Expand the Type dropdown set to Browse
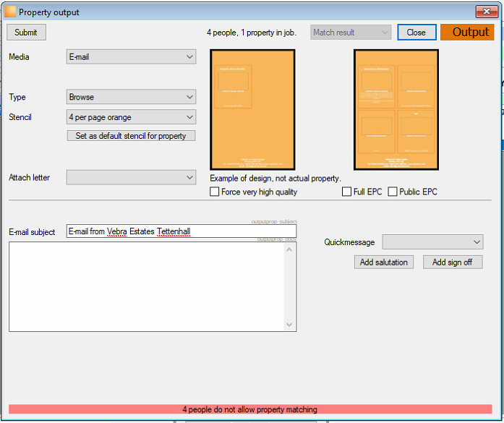504x423 pixels. (131, 97)
